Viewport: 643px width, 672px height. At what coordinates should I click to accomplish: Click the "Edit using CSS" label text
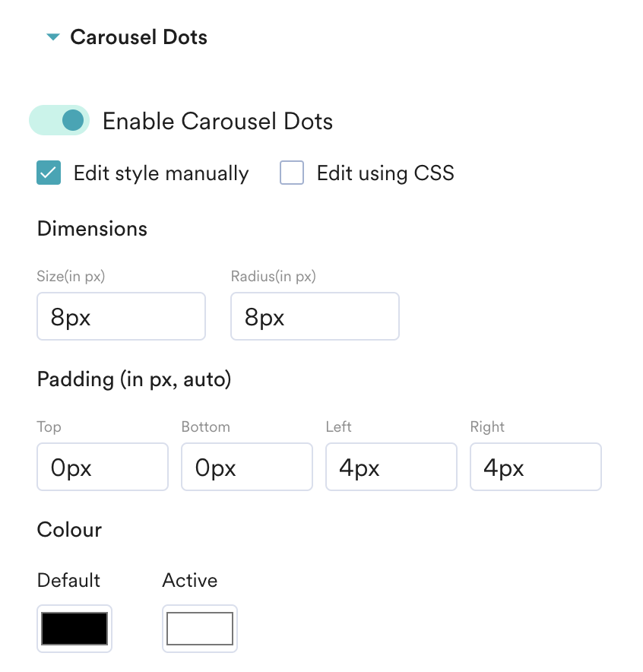[x=385, y=173]
